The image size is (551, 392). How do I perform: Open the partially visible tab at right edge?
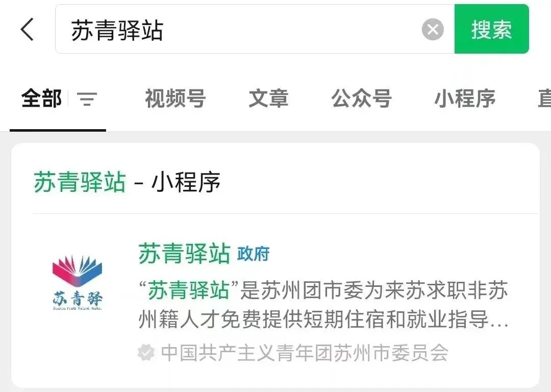coord(544,99)
